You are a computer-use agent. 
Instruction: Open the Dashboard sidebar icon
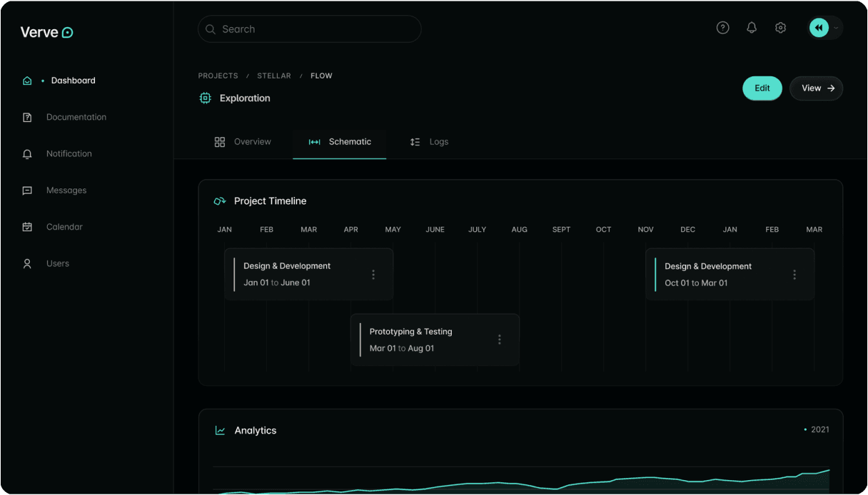27,81
